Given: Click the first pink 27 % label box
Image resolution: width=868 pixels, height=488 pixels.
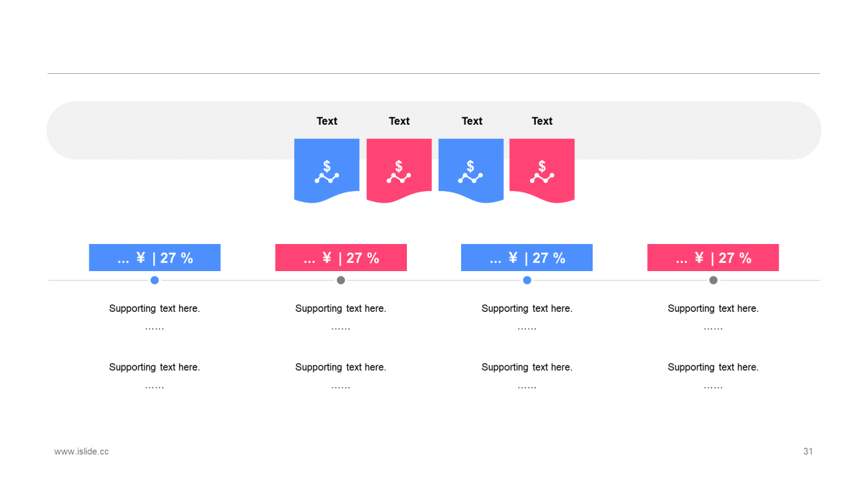Looking at the screenshot, I should click(x=341, y=258).
